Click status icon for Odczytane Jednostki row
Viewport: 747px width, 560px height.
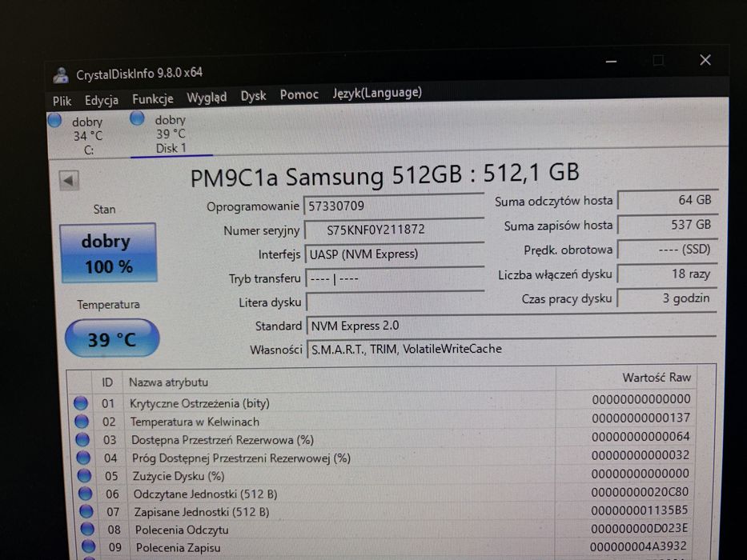pos(86,494)
